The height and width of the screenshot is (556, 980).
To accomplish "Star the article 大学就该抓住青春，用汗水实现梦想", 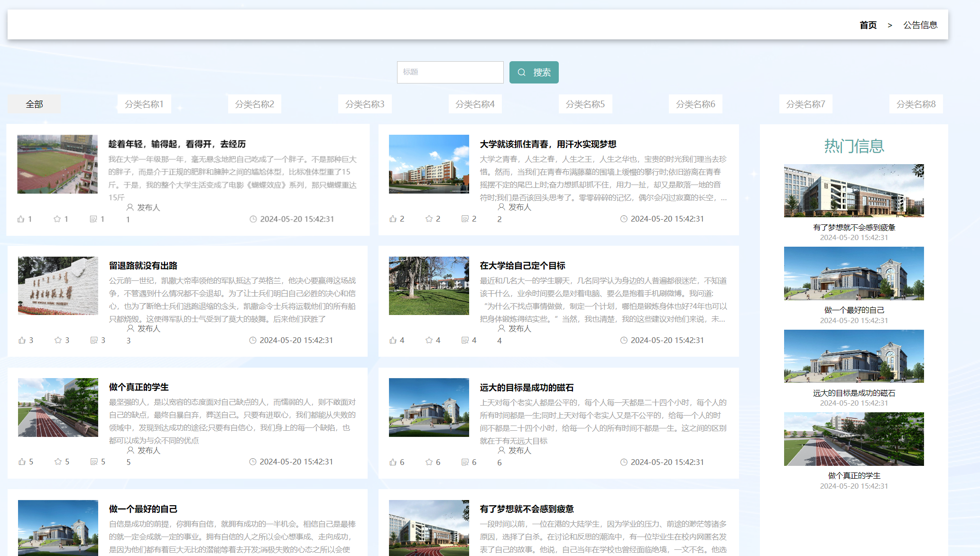I will (428, 219).
